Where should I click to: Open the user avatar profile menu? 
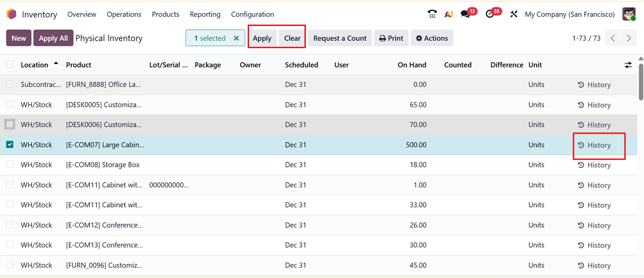pyautogui.click(x=629, y=14)
